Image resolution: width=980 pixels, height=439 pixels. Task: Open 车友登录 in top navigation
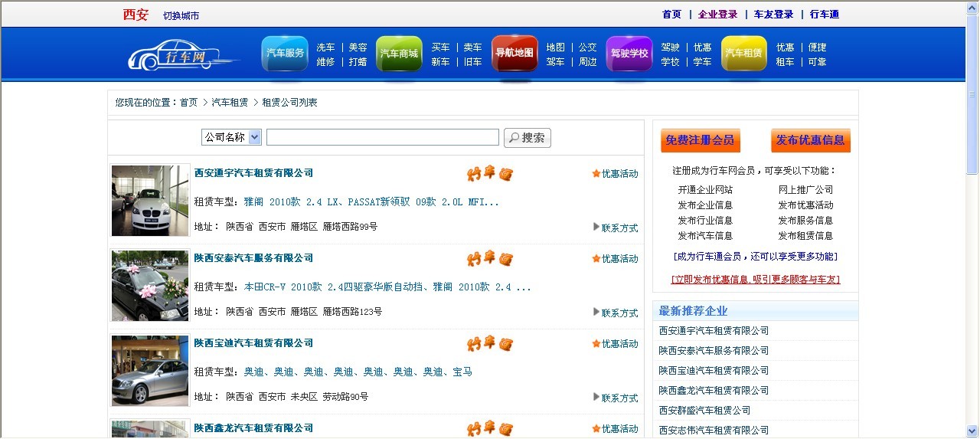coord(774,15)
